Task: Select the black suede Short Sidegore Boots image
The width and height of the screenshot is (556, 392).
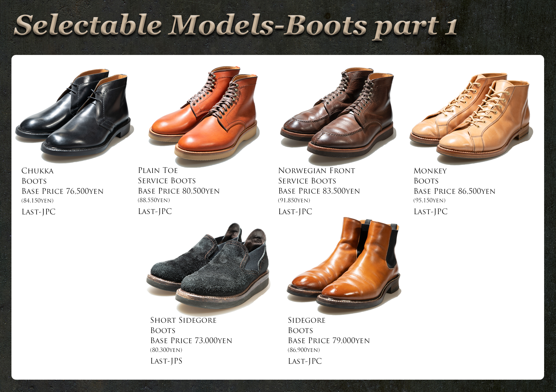Action: [x=208, y=268]
